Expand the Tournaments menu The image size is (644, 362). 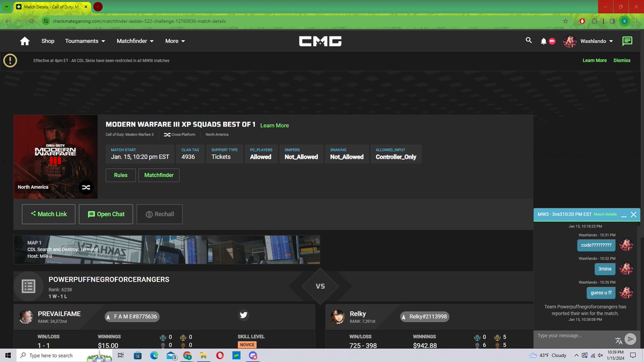pos(85,41)
